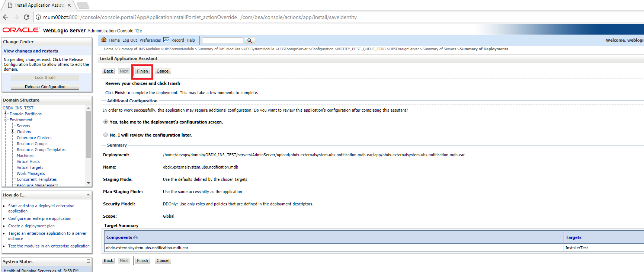Click the Cancel button above the review text

(x=163, y=71)
